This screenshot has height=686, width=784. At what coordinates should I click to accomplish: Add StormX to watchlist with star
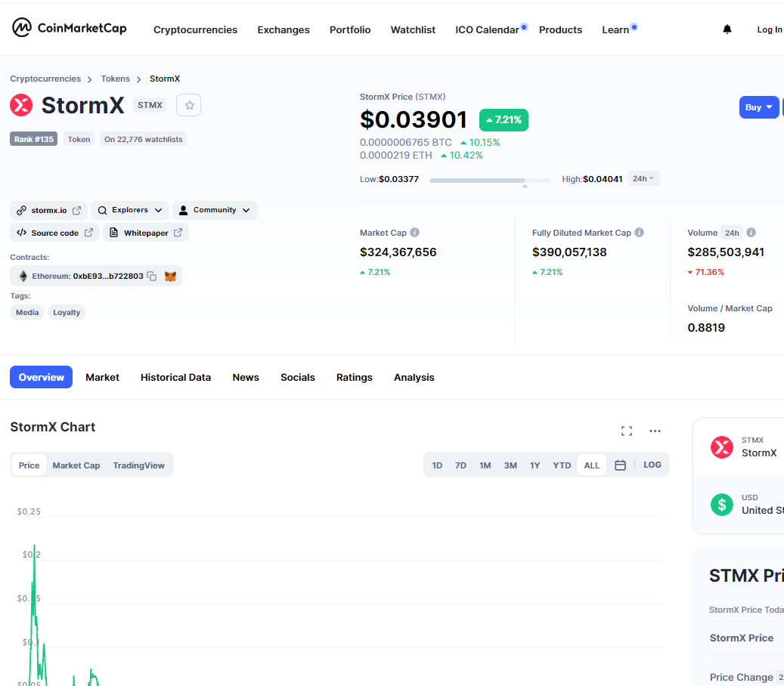click(x=189, y=105)
